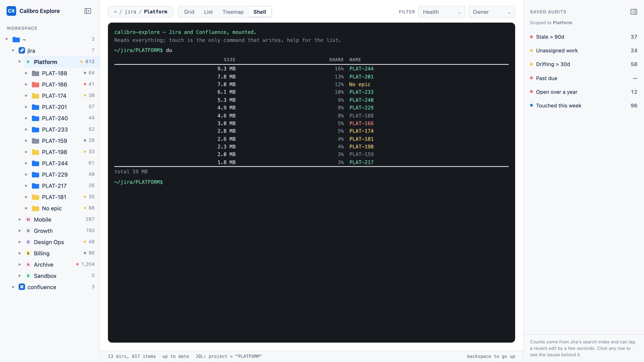Viewport: 644px width, 362px height.
Task: Select the Billing project row label
Action: click(x=41, y=253)
